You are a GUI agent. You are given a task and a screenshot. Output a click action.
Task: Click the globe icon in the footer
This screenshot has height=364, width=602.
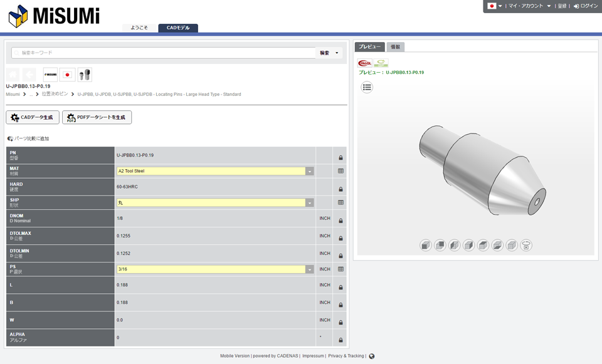372,356
